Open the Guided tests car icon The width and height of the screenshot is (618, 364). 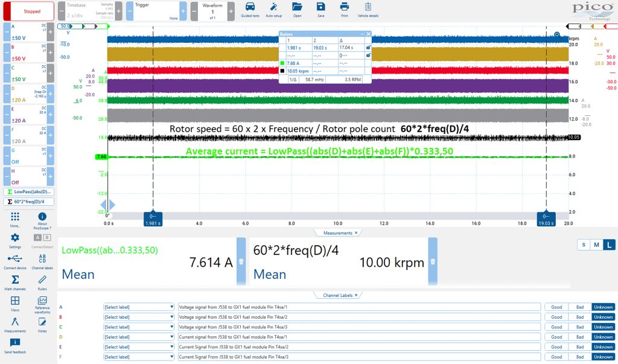(250, 7)
